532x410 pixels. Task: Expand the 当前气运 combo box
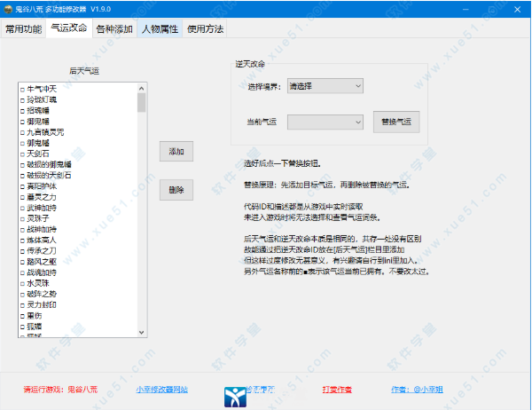click(x=325, y=121)
